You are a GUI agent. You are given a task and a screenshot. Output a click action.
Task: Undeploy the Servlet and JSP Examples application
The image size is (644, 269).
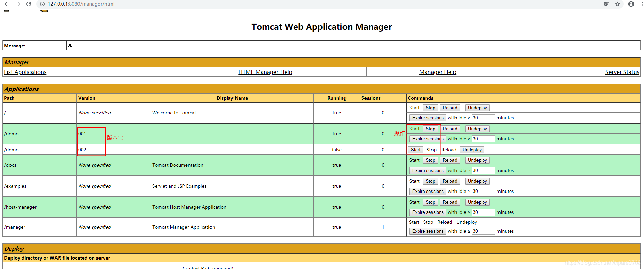[478, 181]
